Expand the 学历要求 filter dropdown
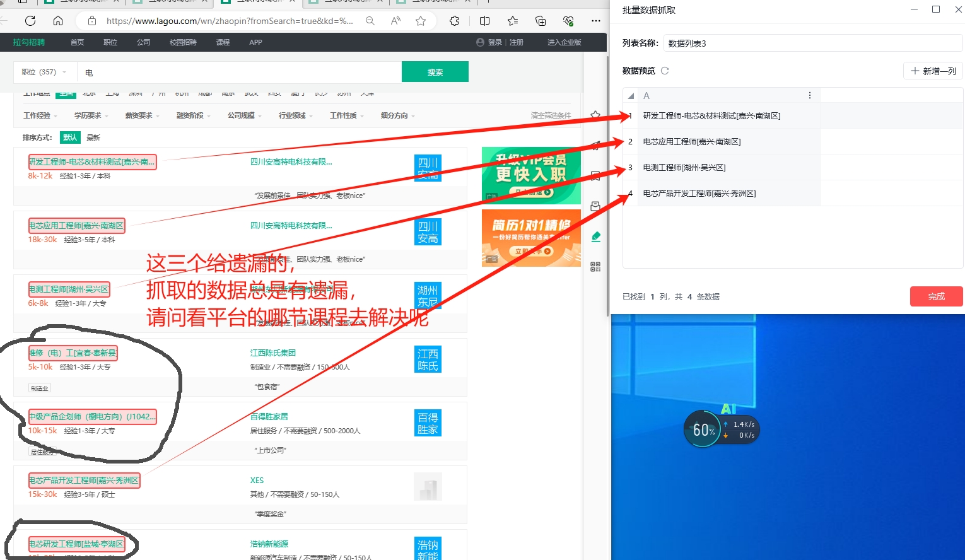965x560 pixels. point(91,115)
